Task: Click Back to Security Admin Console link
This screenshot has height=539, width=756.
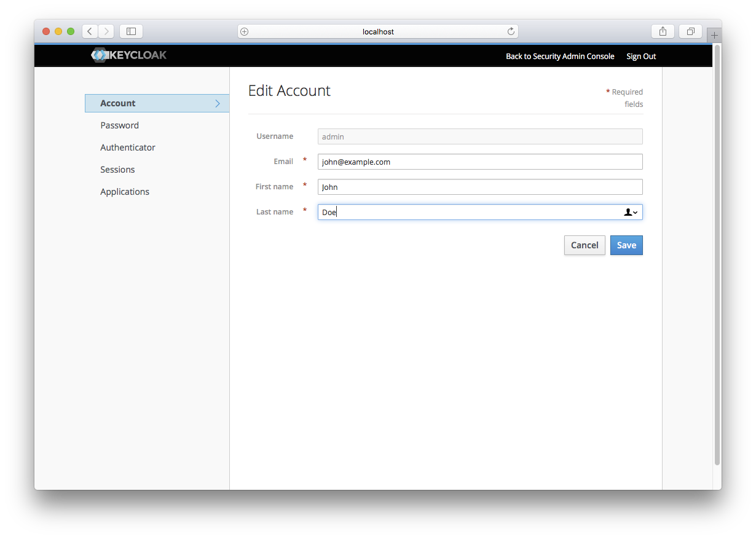Action: pos(560,56)
